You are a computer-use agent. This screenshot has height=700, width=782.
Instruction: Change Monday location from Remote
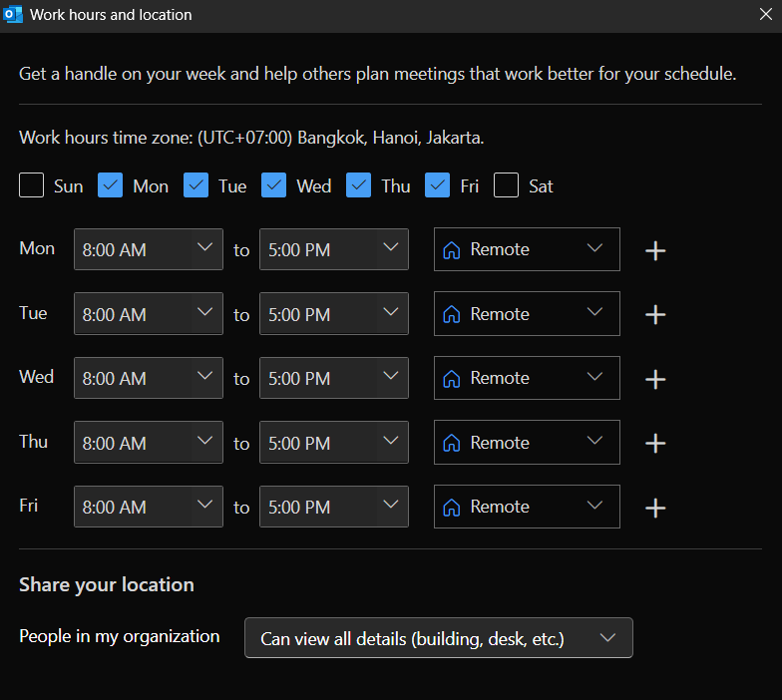[527, 249]
